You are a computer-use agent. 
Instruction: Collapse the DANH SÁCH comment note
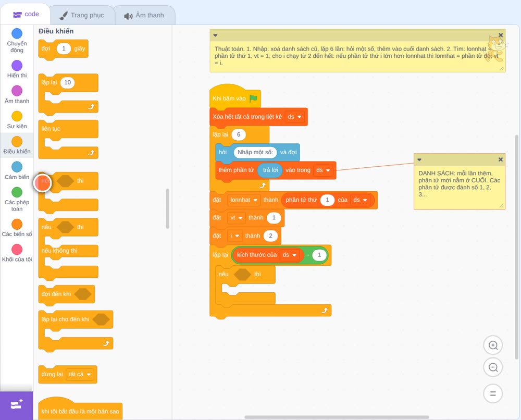coord(419,160)
